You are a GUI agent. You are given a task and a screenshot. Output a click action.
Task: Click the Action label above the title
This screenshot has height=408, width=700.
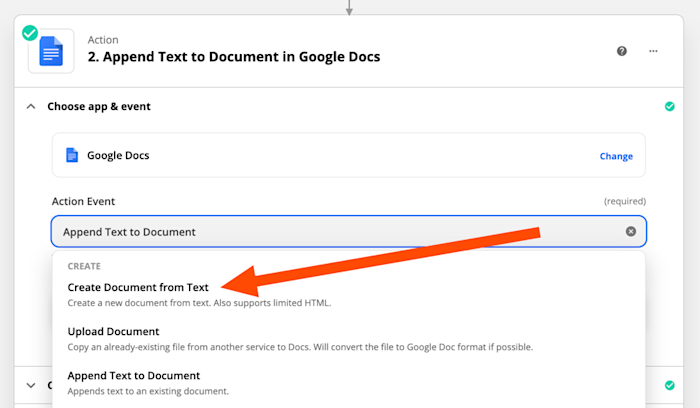[x=103, y=40]
